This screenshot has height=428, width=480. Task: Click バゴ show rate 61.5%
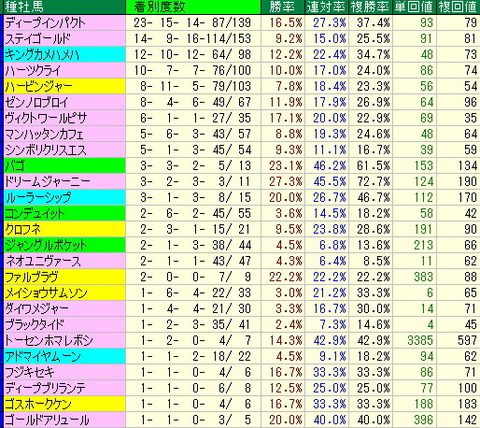point(374,166)
